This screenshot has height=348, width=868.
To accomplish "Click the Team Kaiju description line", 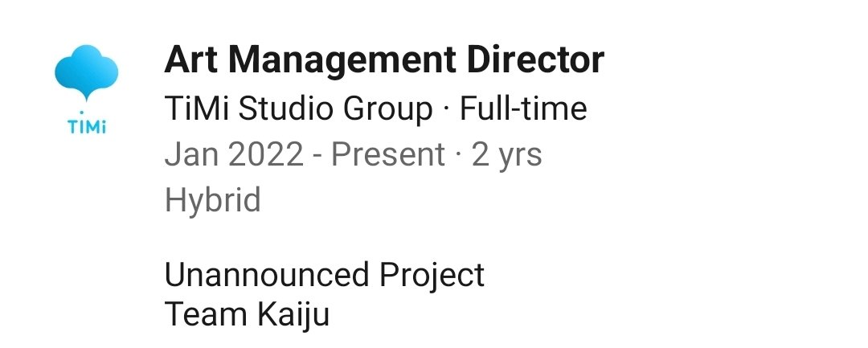I will (x=247, y=314).
